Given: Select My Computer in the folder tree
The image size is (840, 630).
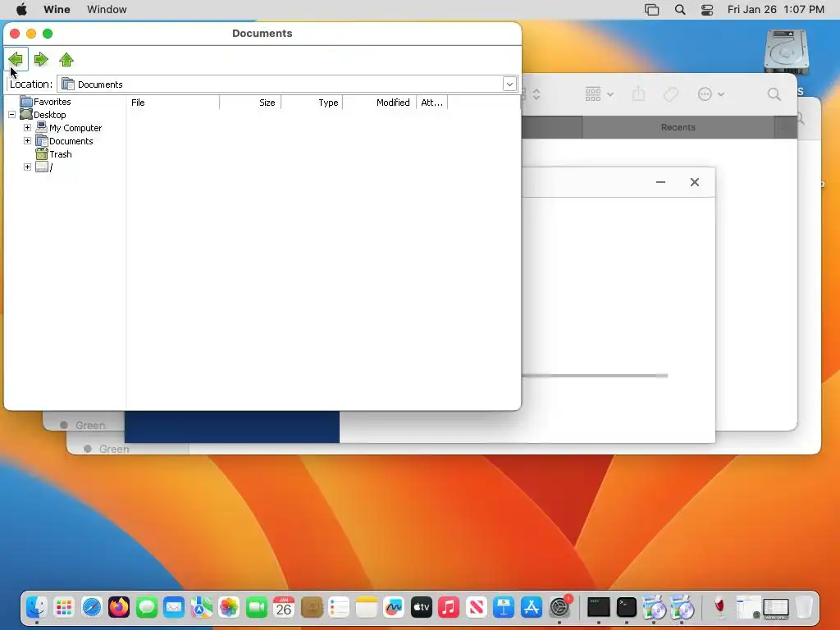Looking at the screenshot, I should [75, 128].
